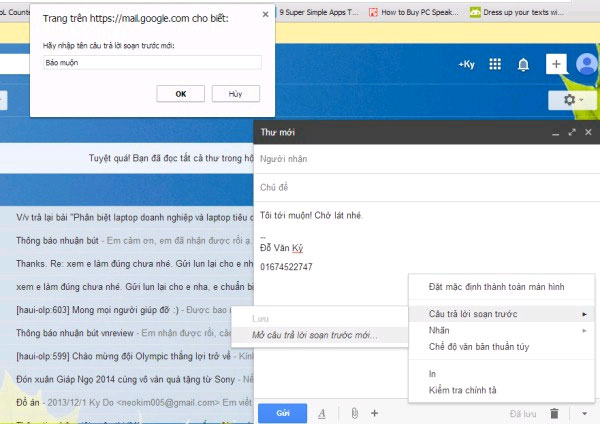
Task: Open 'Câu trả lời soạn trước' submenu
Action: click(501, 314)
